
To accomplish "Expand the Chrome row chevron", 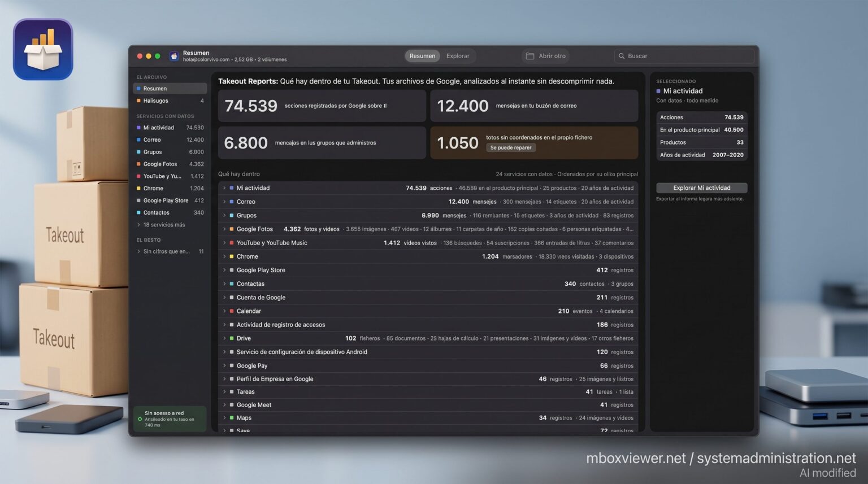I will click(224, 256).
